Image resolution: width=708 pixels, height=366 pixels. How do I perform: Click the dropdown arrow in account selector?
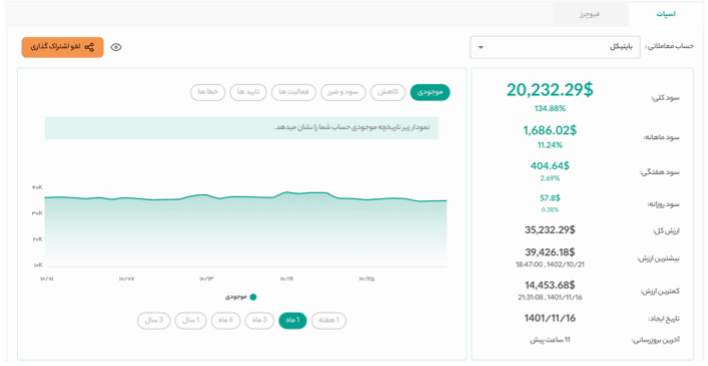(480, 47)
